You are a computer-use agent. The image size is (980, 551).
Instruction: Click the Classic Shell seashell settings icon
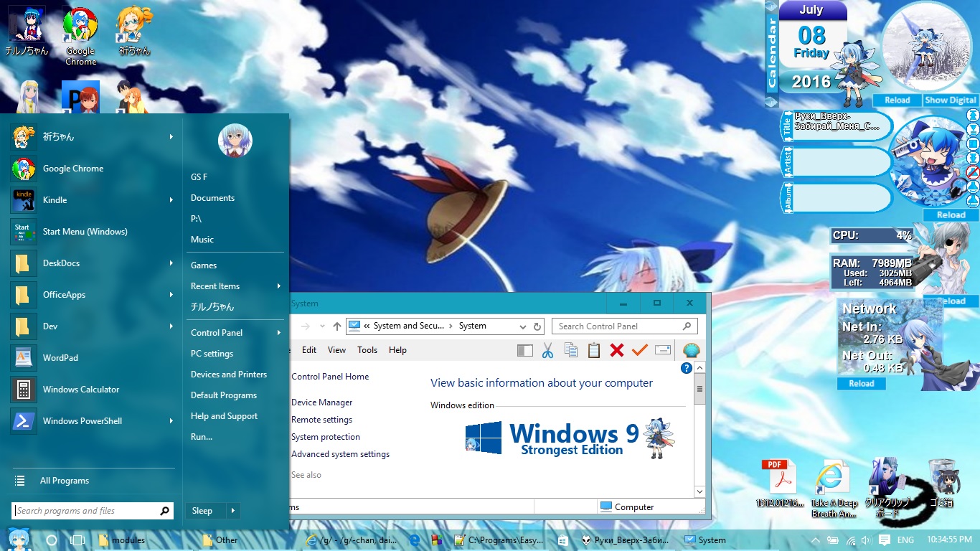691,350
